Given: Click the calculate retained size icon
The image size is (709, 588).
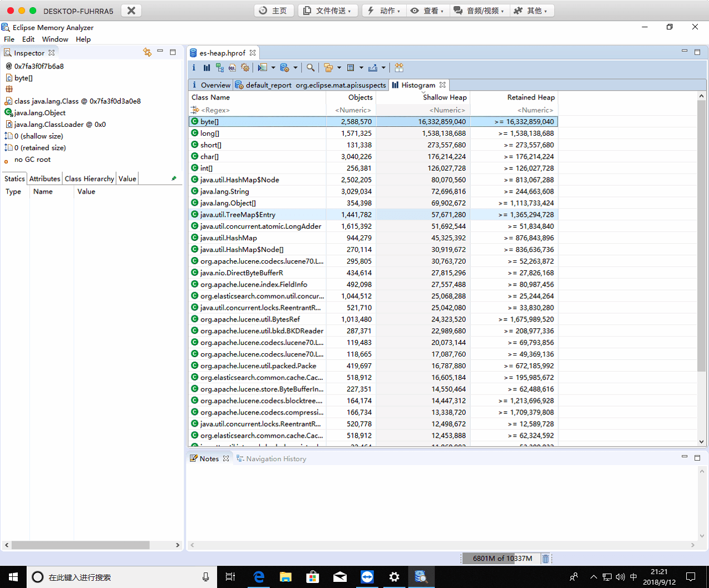Looking at the screenshot, I should point(351,68).
